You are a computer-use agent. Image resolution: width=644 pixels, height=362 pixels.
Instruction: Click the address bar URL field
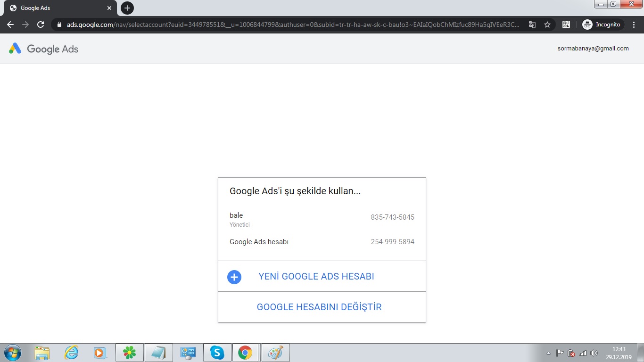293,25
